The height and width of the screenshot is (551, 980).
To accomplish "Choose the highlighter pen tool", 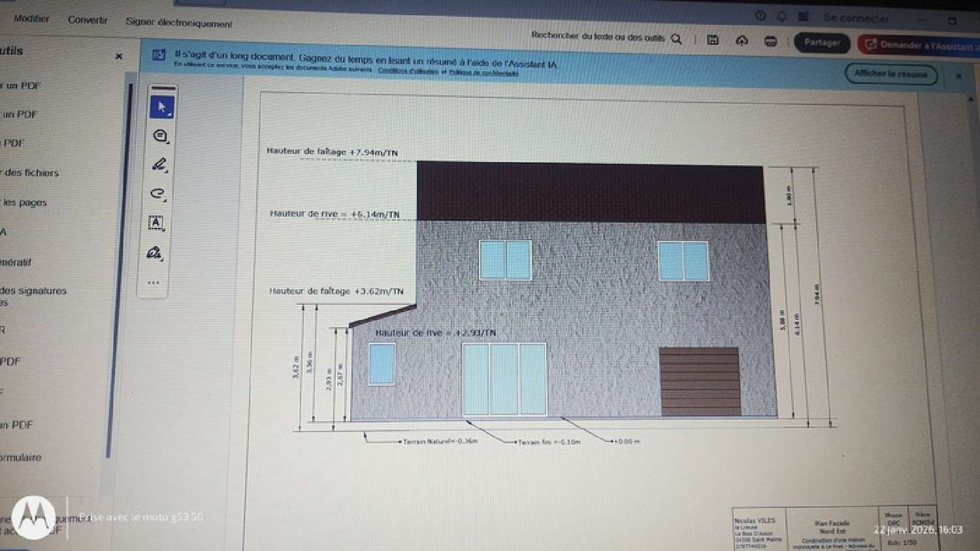I will 159,165.
